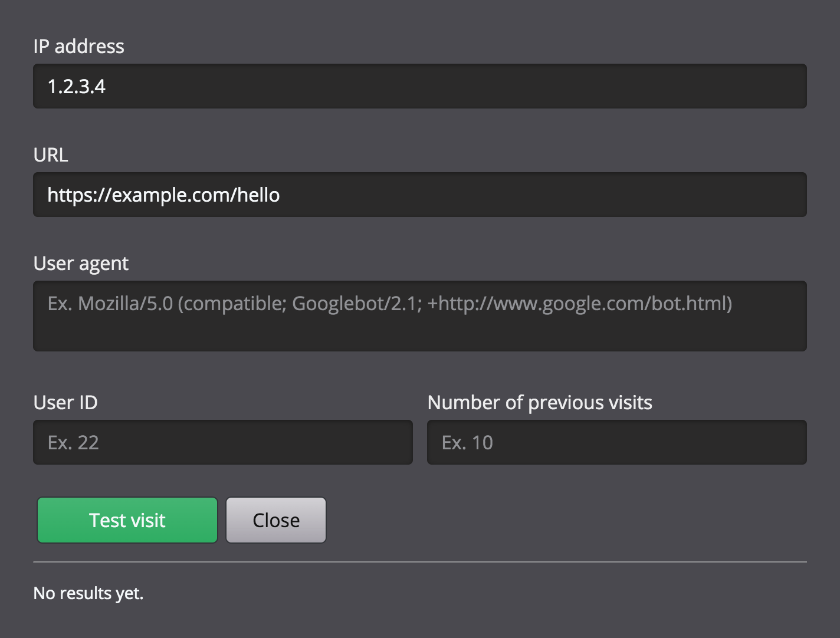Click the 'IP address' label
This screenshot has height=638, width=840.
tap(78, 47)
